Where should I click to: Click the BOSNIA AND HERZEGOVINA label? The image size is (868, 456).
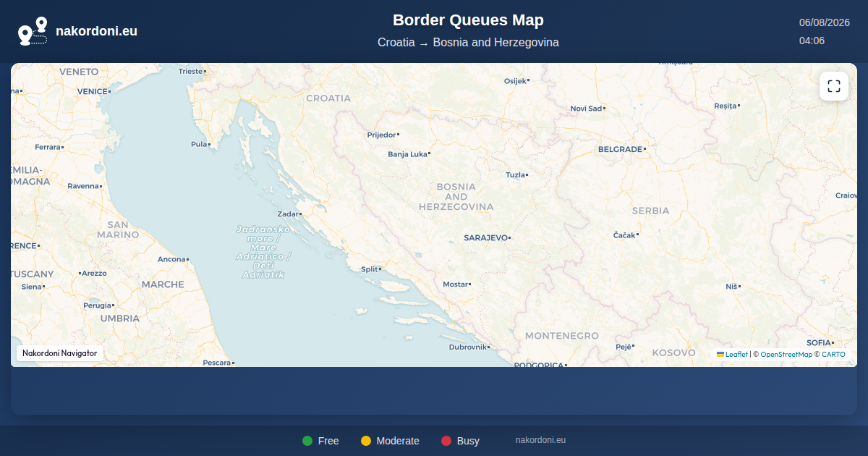456,197
